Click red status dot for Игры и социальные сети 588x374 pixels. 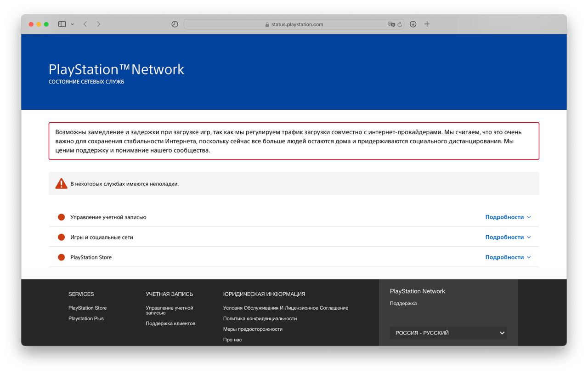click(x=61, y=237)
